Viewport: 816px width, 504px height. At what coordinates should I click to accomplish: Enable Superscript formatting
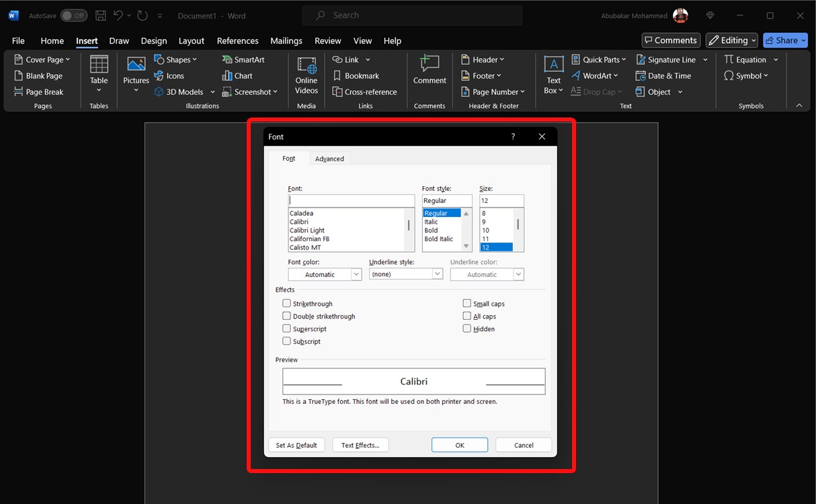coord(286,329)
